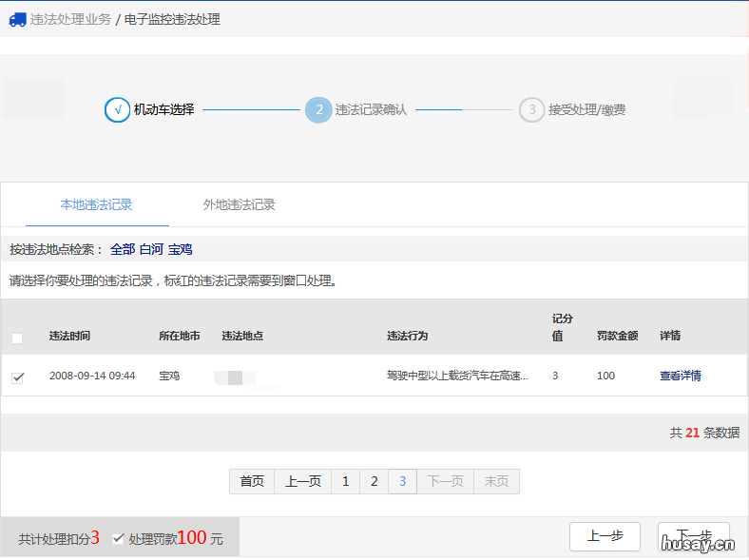Jump to page 2 in pagination

pyautogui.click(x=374, y=481)
